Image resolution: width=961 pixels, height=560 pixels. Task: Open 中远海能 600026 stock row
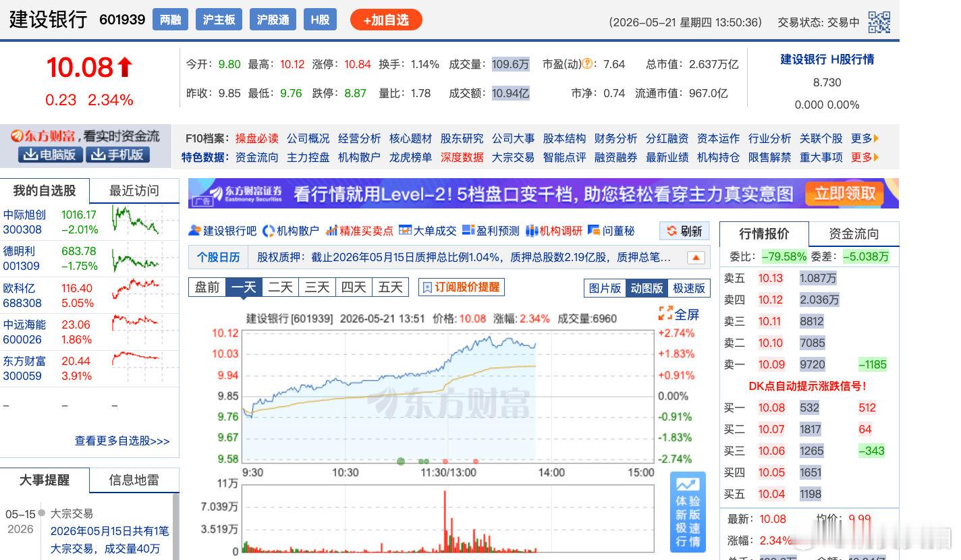tap(89, 332)
